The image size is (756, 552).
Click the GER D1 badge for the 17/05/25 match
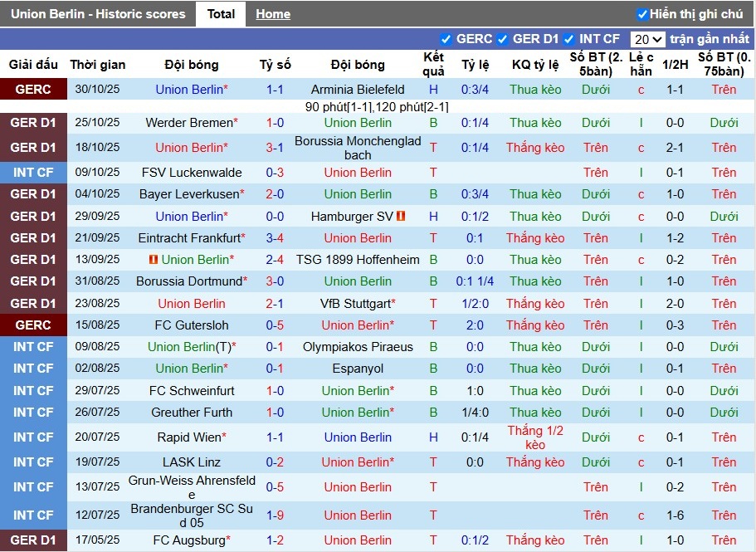(x=33, y=540)
